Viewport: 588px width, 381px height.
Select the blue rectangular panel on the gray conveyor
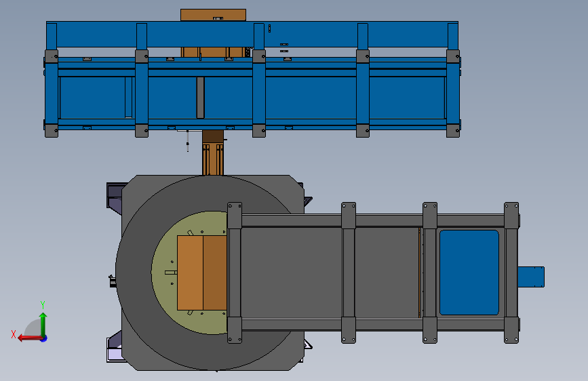tap(469, 273)
